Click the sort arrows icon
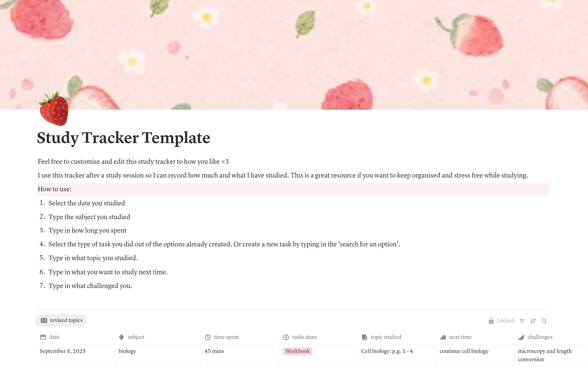This screenshot has height=367, width=588. [x=533, y=321]
